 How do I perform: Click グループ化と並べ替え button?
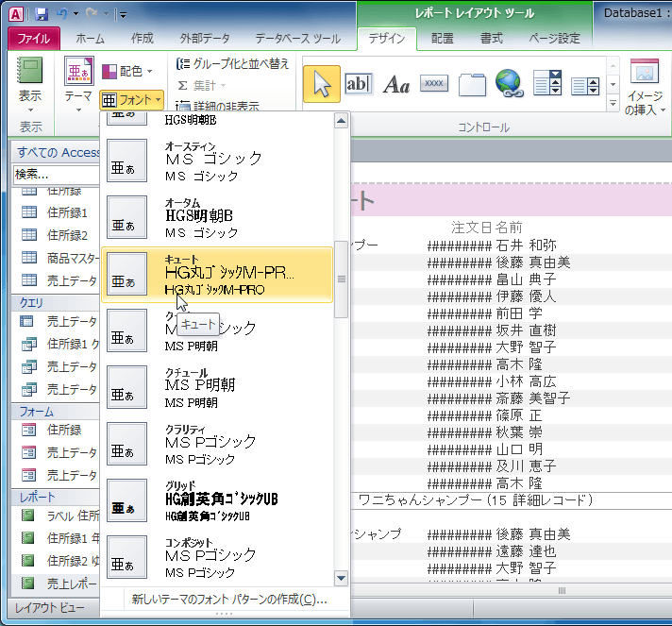point(233,64)
